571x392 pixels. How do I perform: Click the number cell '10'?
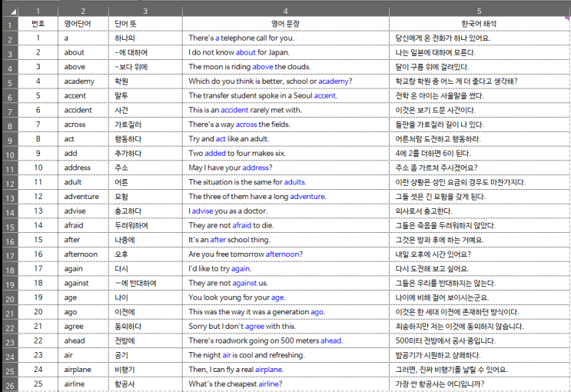38,168
